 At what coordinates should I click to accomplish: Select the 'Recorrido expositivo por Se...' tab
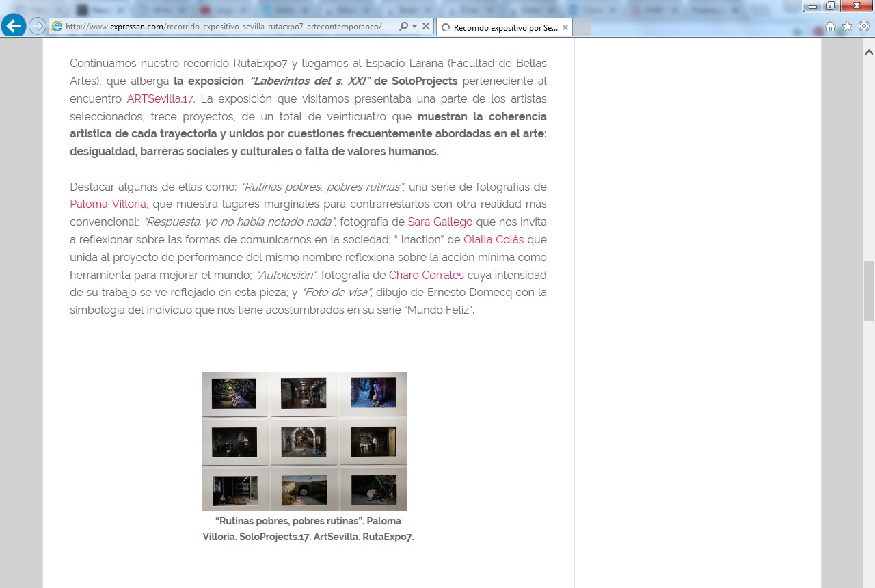click(502, 28)
